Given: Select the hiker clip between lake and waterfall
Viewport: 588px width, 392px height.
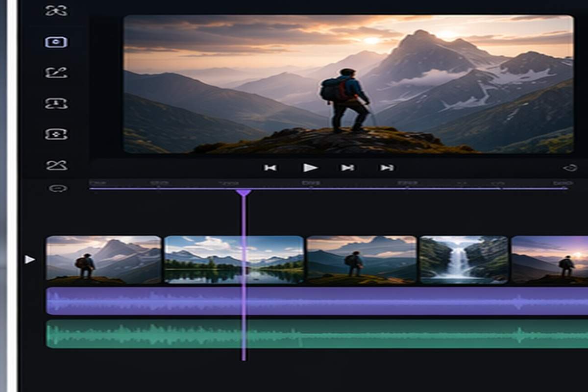Looking at the screenshot, I should click(362, 260).
